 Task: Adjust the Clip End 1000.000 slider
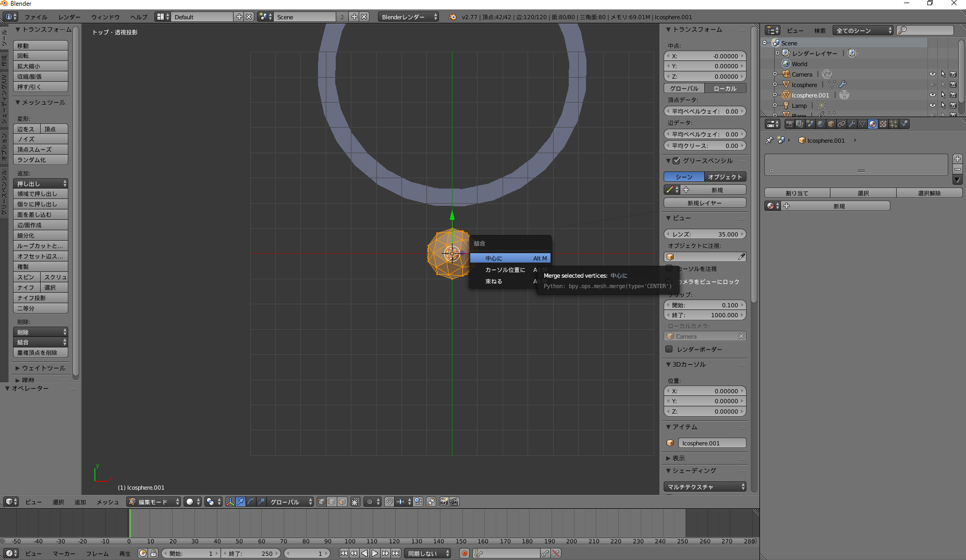(x=705, y=315)
